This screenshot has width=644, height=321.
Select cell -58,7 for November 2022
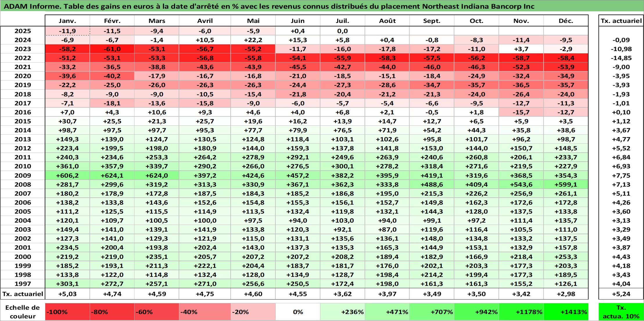[521, 58]
